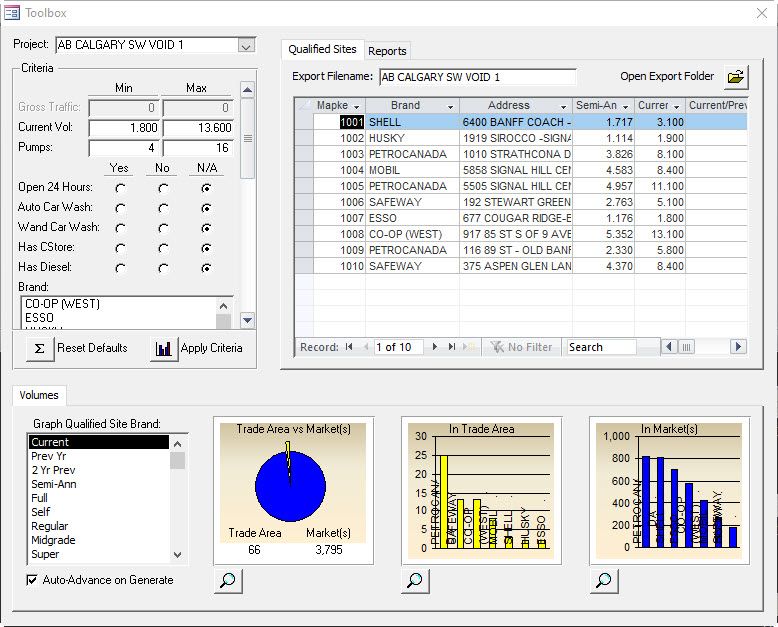Screen dimensions: 778x627
Task: Click the Search box in record navigator
Action: [601, 347]
